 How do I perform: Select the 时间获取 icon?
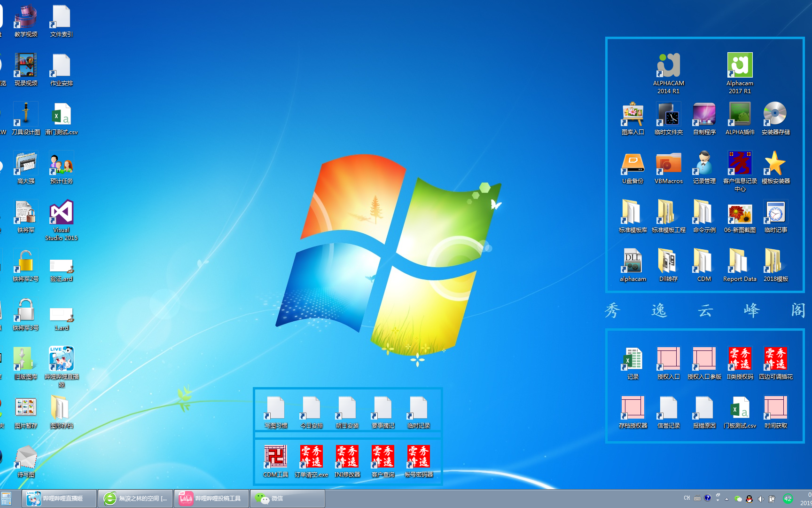(775, 412)
